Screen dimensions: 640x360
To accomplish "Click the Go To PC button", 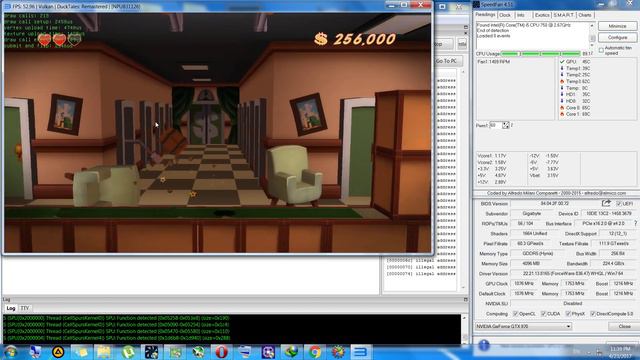I will tap(447, 61).
